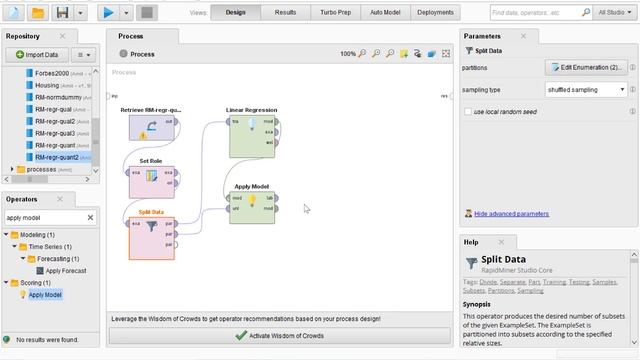This screenshot has width=640, height=360.
Task: Clear the operator search text
Action: pos(90,218)
